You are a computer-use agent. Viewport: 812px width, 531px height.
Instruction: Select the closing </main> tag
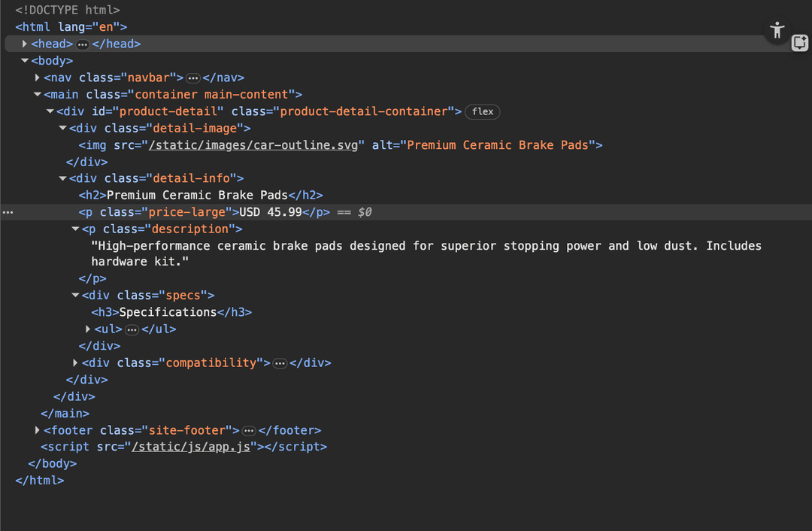65,414
